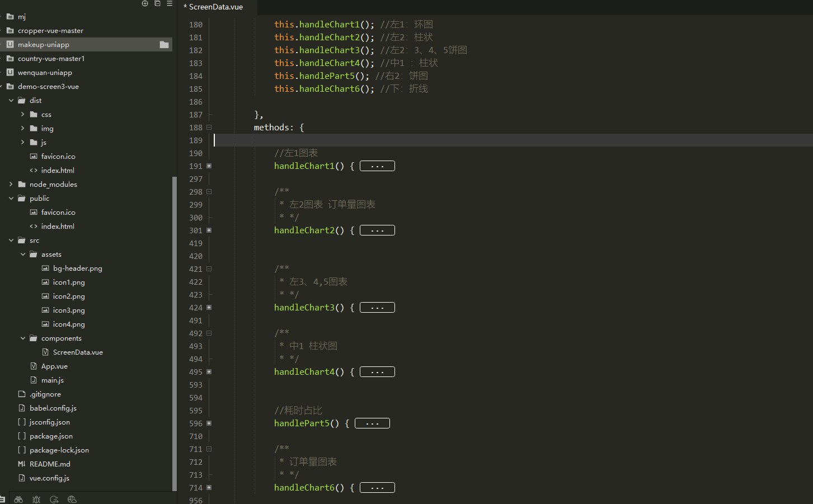
Task: Expand the handleChart3 folded ellipsis box
Action: point(377,308)
